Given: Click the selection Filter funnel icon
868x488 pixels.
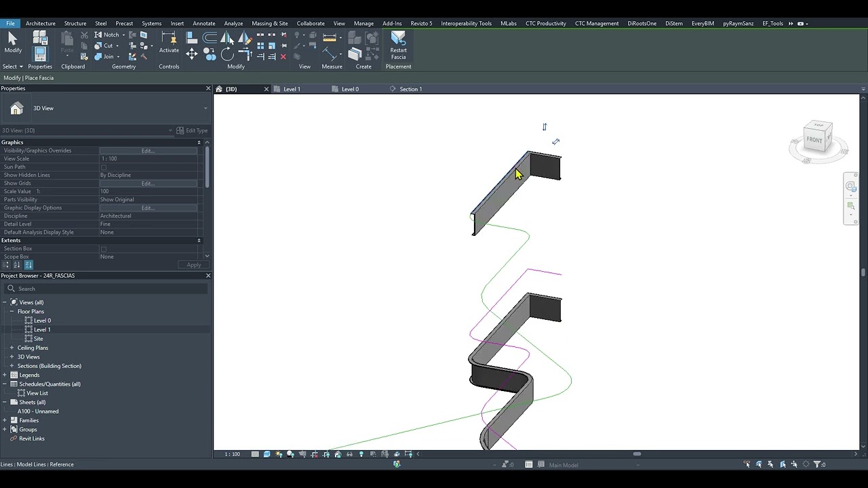Looking at the screenshot, I should click(817, 464).
